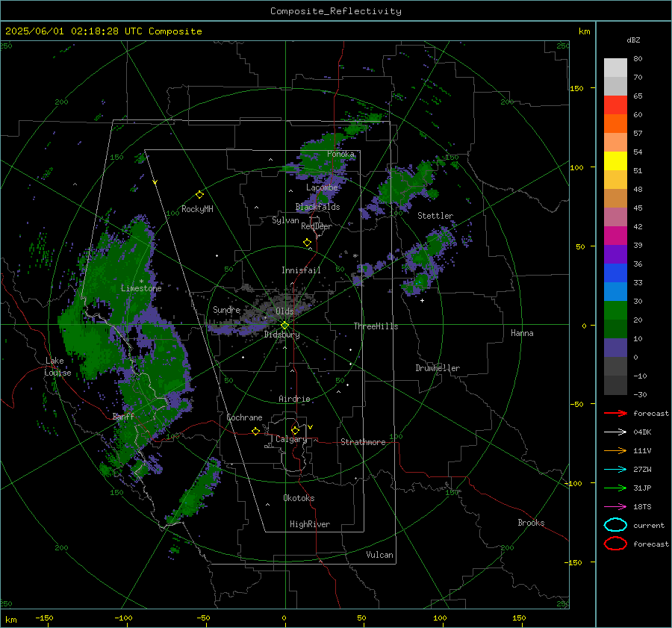The image size is (672, 628).
Task: Click the yellow diamond marker above Calgary
Action: 295,430
